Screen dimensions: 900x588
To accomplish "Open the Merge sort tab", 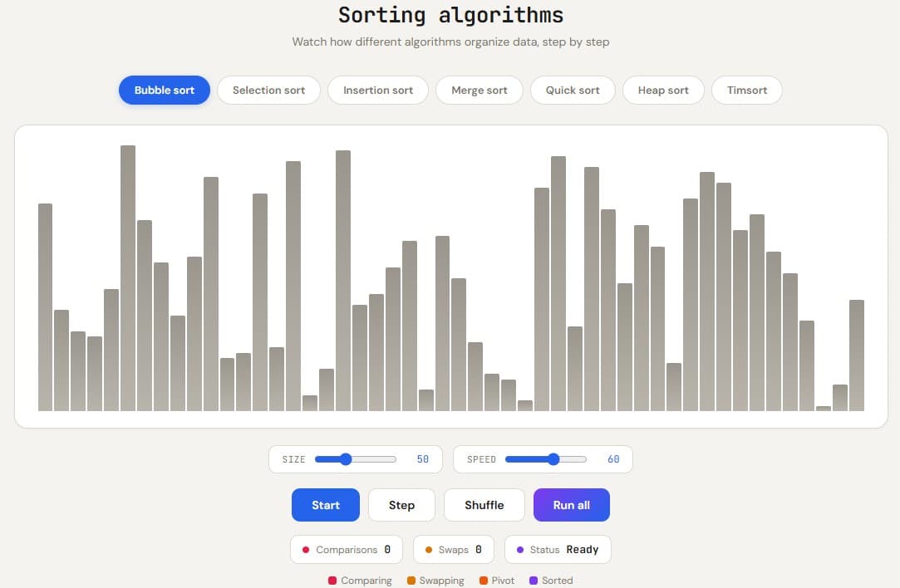I will click(x=480, y=90).
